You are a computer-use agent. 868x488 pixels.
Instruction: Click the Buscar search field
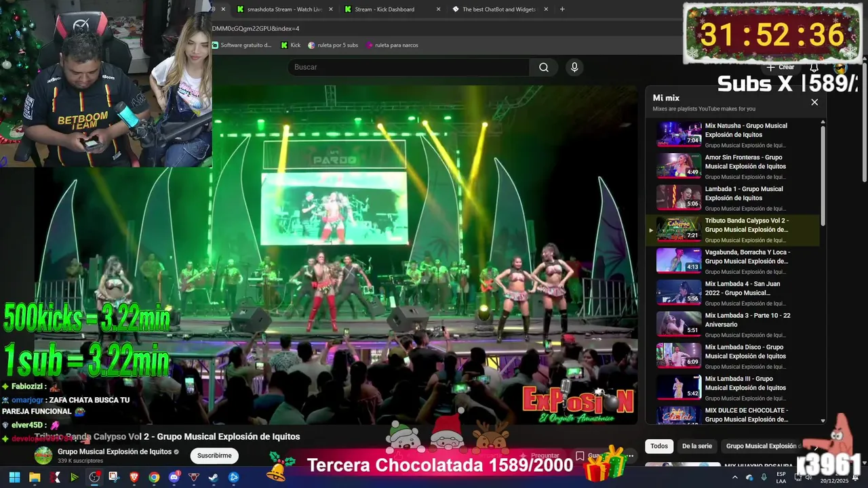pyautogui.click(x=409, y=67)
